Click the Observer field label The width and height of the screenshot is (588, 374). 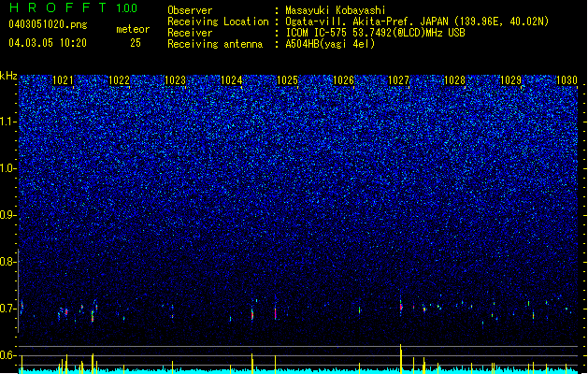point(190,10)
